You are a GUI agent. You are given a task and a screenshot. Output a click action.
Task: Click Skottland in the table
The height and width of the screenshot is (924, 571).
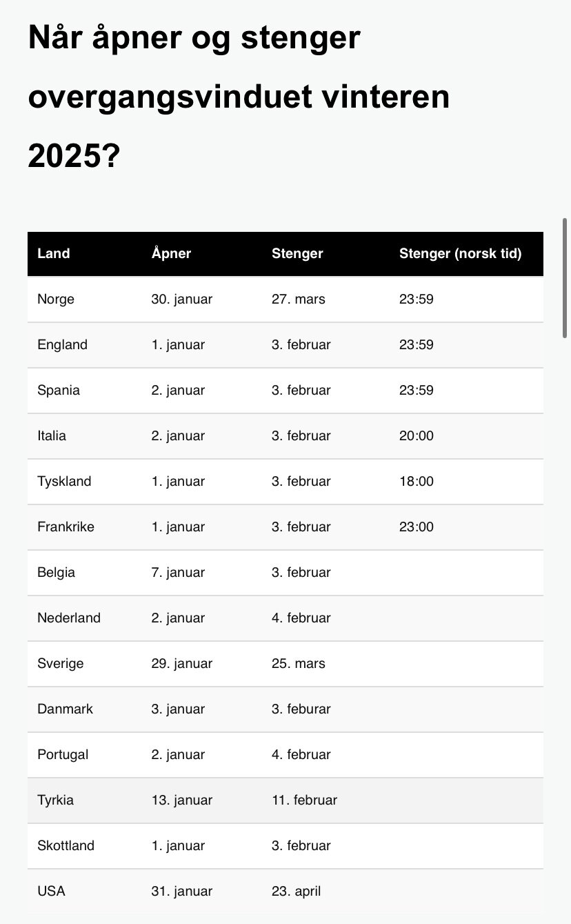66,845
